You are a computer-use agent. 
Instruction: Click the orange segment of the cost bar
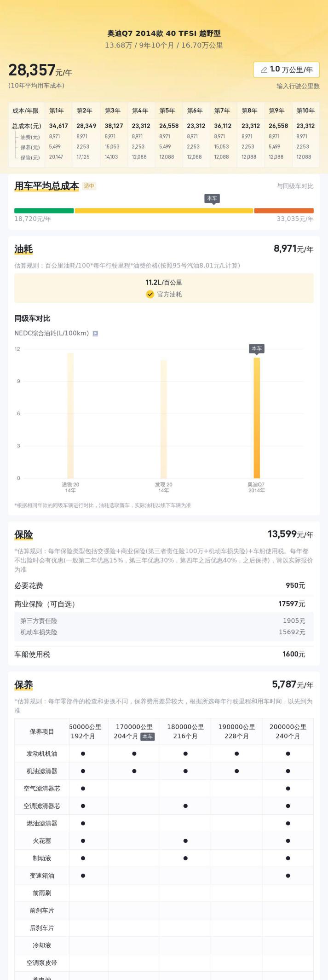284,211
